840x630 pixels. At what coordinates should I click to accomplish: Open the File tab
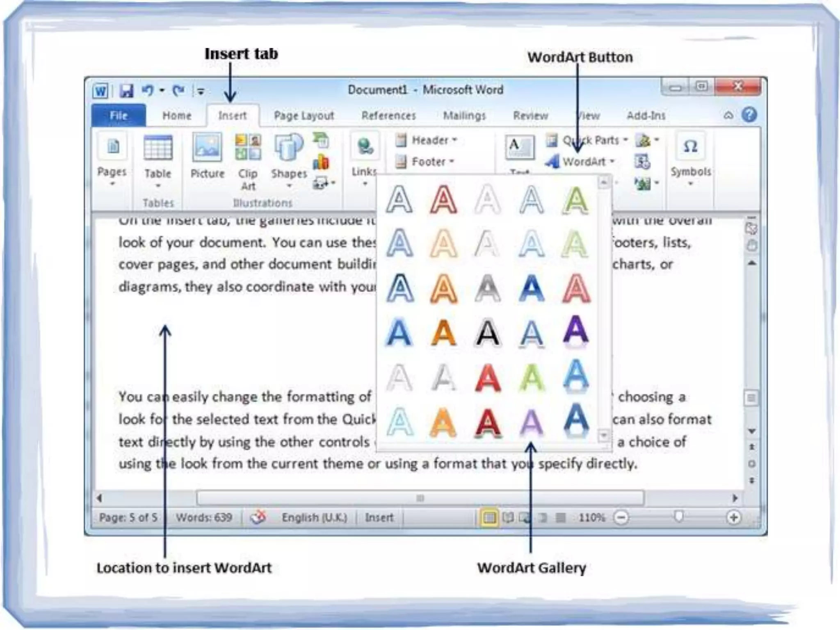(119, 116)
